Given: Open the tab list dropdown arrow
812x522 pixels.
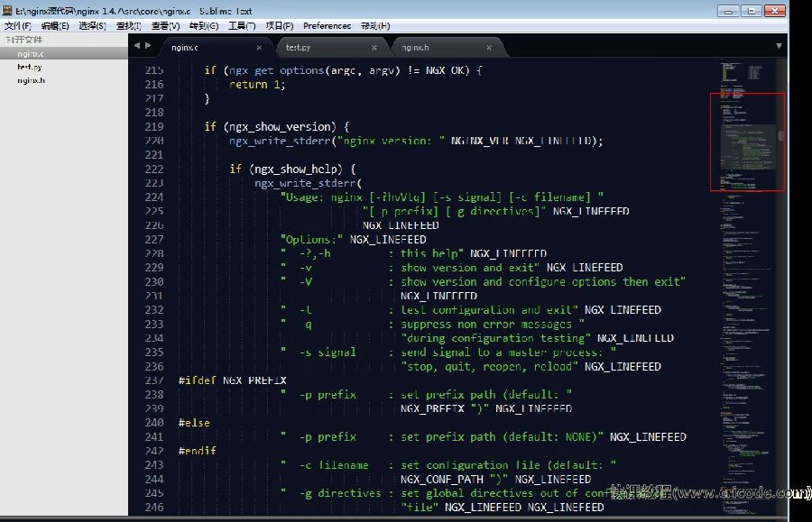Looking at the screenshot, I should point(779,45).
